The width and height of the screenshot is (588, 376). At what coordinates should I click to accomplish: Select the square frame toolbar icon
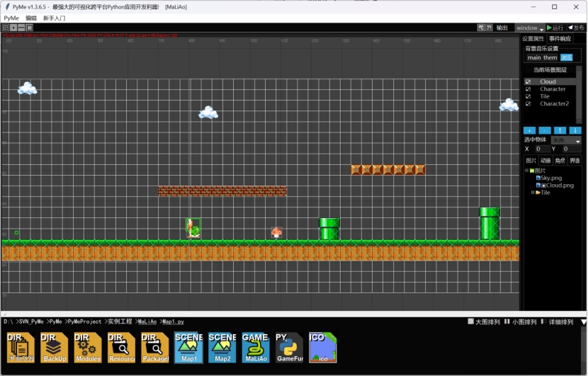point(30,28)
